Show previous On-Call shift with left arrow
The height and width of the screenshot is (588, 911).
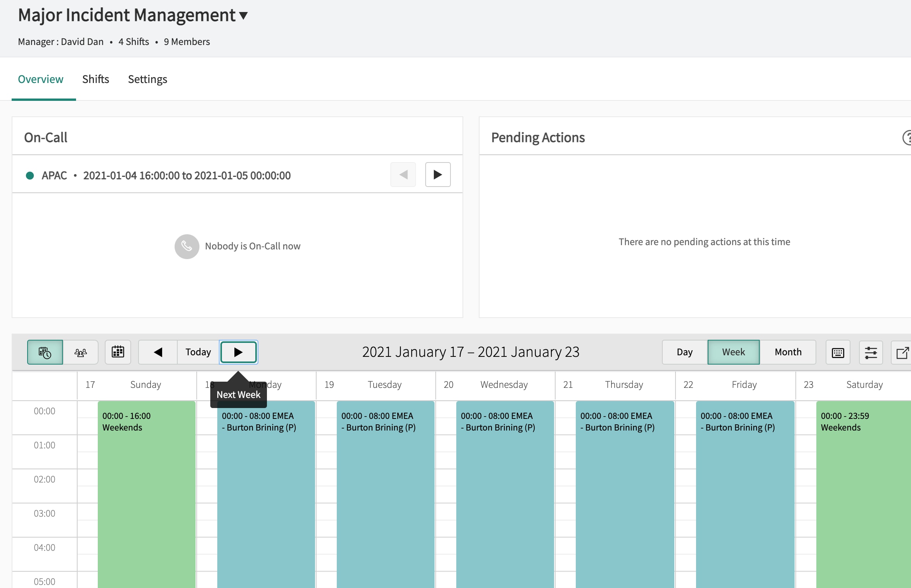[x=403, y=175]
